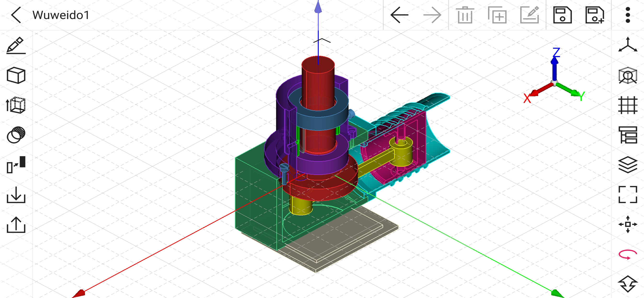Viewport: 644px width, 298px height.
Task: Open the layers panel
Action: tap(628, 165)
